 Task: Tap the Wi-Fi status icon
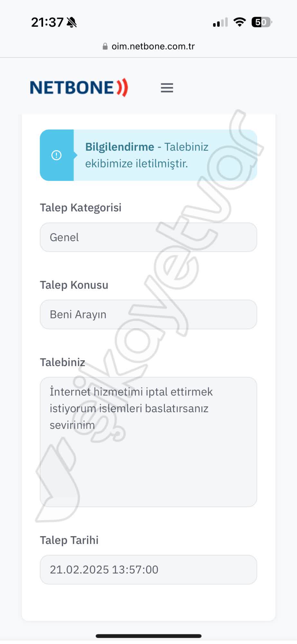coord(239,22)
